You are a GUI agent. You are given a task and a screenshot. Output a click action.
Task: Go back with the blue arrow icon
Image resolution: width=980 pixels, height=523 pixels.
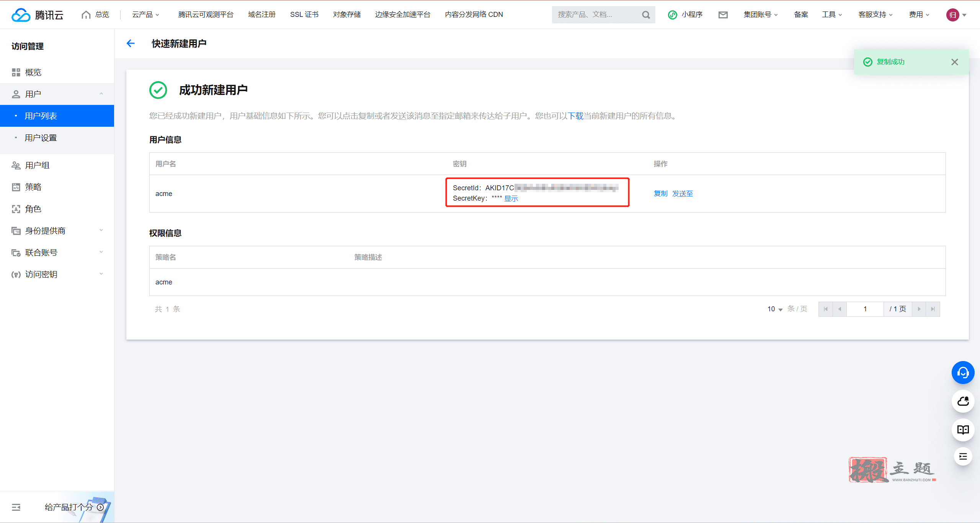point(131,43)
